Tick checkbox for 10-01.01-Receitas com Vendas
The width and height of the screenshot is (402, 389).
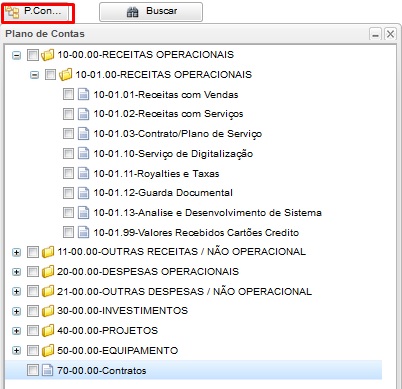point(68,94)
